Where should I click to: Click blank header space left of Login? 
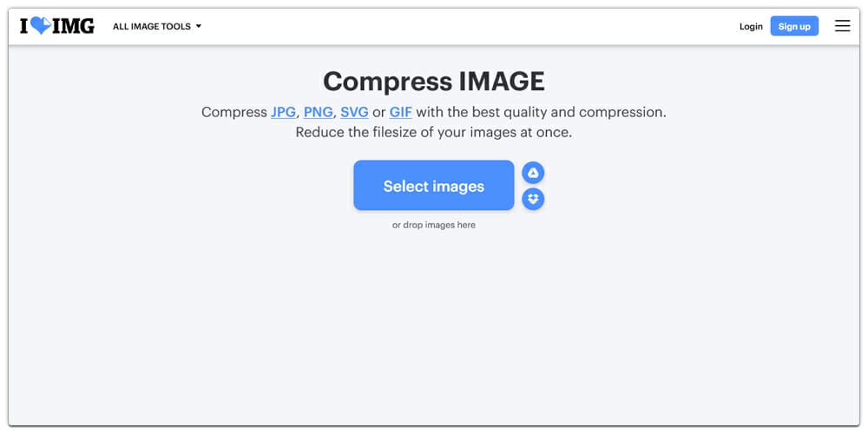470,26
